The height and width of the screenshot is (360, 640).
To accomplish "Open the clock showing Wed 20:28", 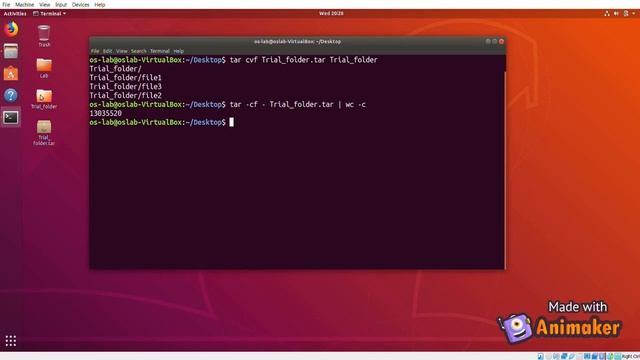I will coord(331,13).
